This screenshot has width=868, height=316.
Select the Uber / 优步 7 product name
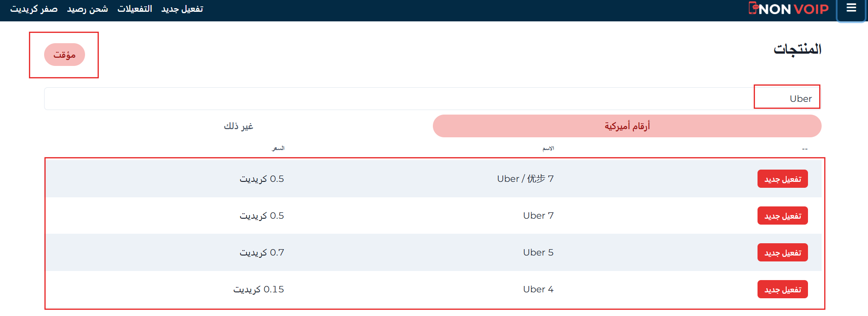pos(524,178)
